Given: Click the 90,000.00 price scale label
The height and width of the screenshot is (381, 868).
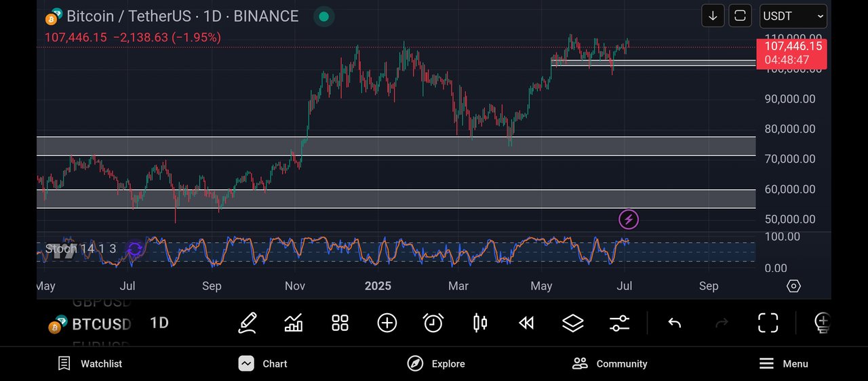Looking at the screenshot, I should pyautogui.click(x=790, y=99).
